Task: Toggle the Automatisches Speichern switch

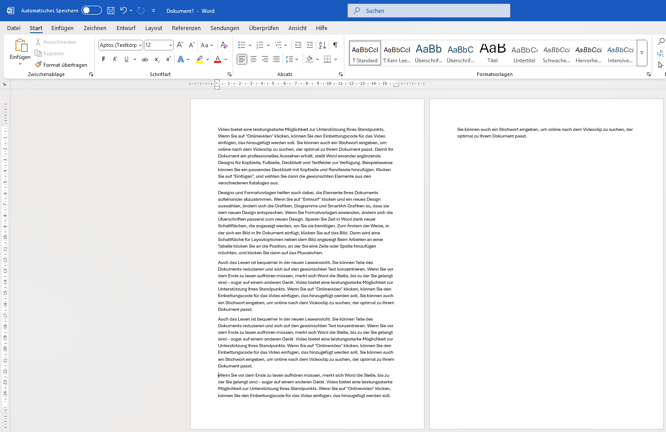Action: point(91,11)
